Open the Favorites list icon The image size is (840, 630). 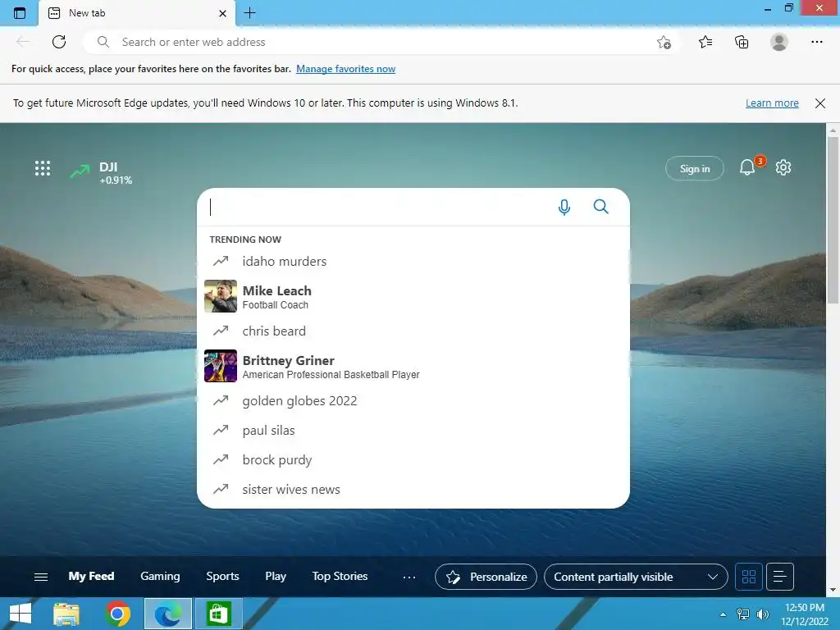pyautogui.click(x=705, y=42)
